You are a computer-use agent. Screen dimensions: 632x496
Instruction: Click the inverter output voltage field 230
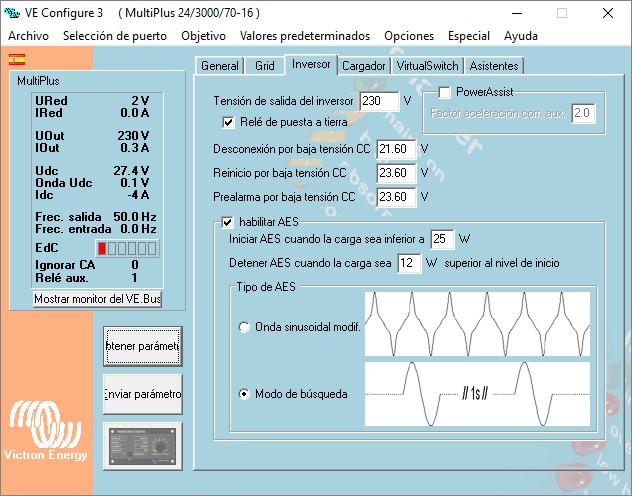tap(379, 101)
